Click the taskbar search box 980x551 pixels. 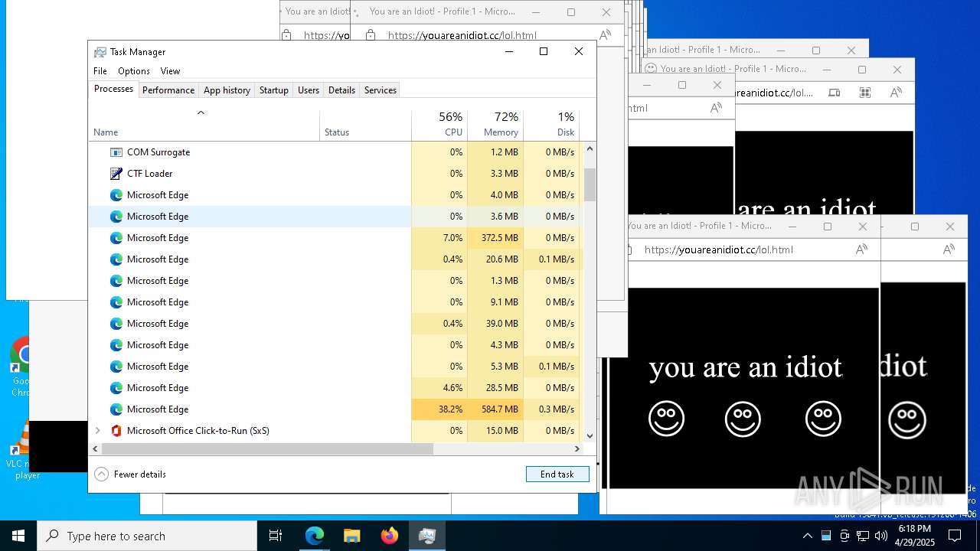tap(147, 536)
